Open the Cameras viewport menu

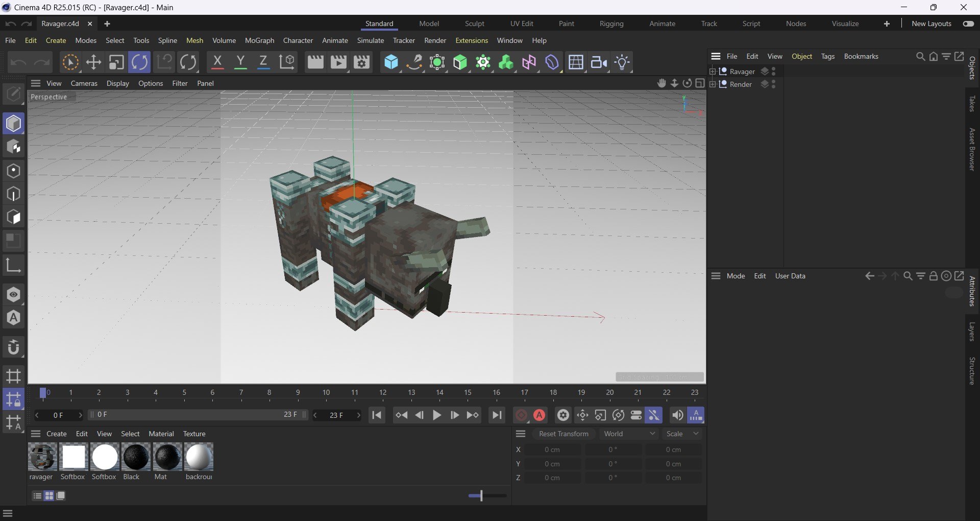tap(84, 83)
